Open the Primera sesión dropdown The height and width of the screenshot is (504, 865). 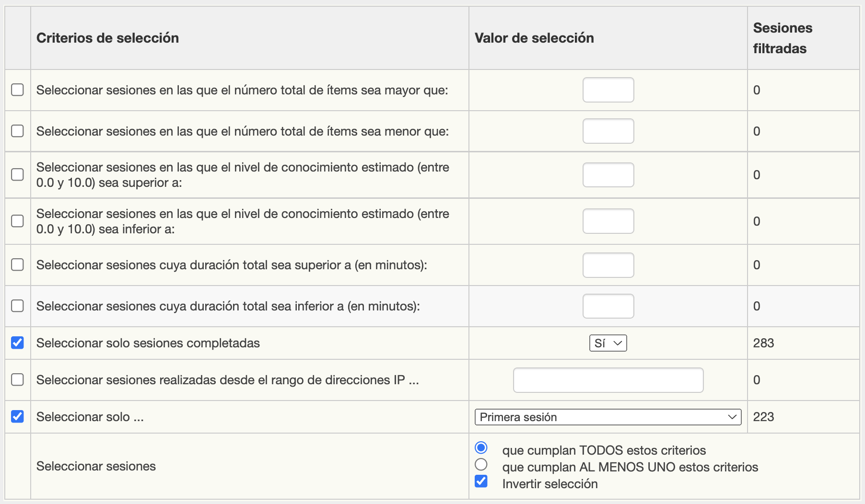coord(608,417)
